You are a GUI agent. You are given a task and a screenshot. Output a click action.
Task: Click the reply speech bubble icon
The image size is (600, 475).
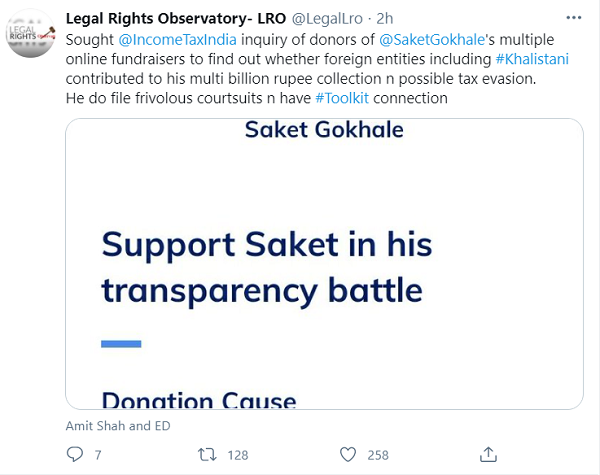[x=75, y=455]
